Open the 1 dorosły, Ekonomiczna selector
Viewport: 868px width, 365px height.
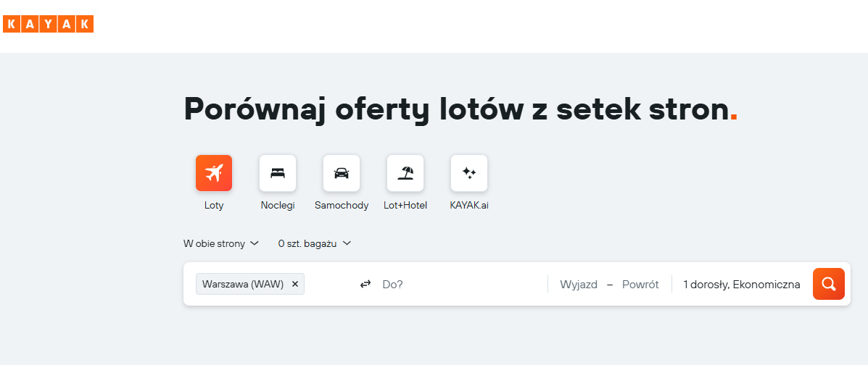741,285
